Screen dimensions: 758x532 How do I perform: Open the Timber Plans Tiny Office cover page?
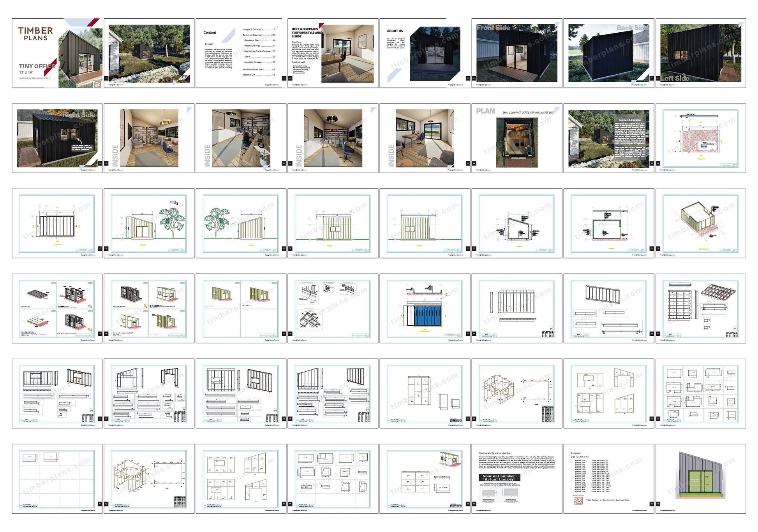[x=57, y=53]
